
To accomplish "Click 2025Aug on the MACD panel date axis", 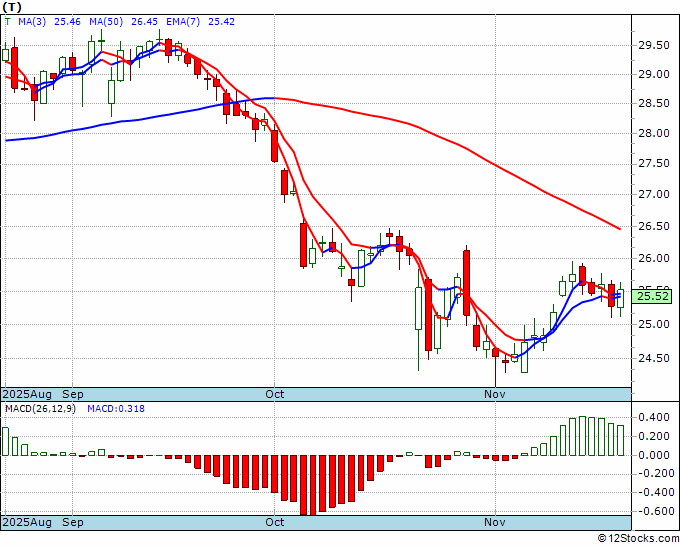I will click(27, 522).
